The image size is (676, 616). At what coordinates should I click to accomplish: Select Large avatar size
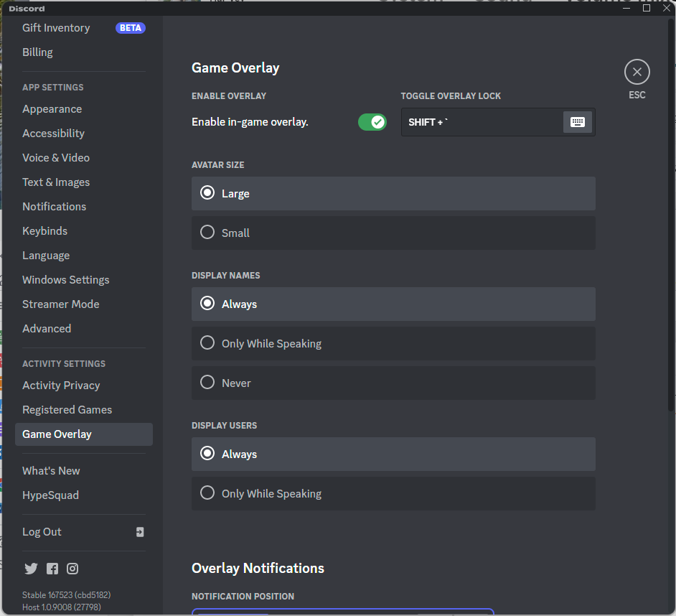[x=393, y=193]
